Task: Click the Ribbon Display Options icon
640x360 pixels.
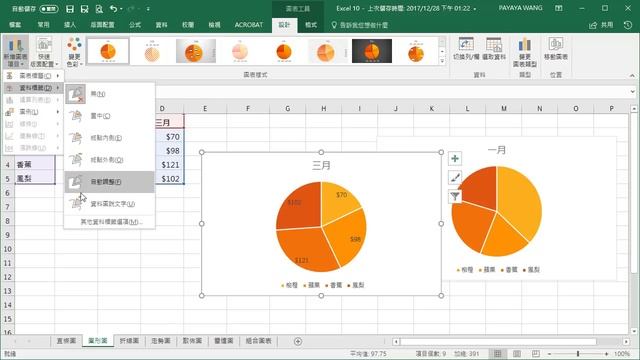Action: (559, 8)
